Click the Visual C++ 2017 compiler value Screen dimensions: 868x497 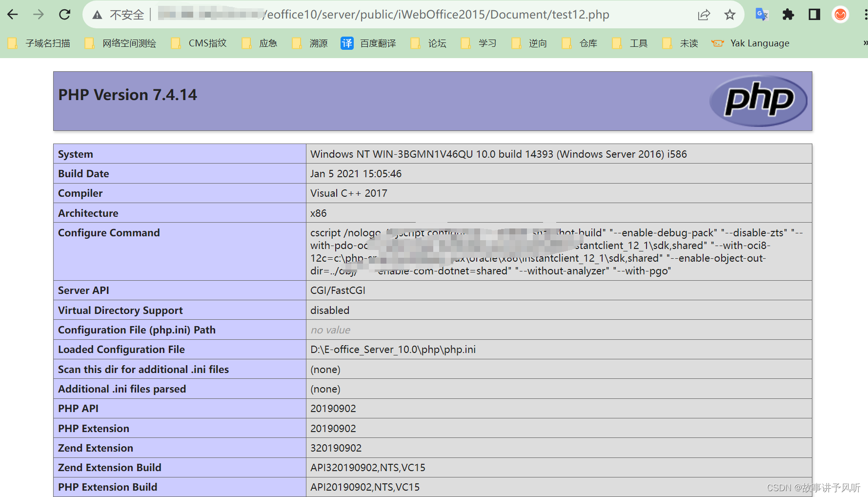(349, 193)
